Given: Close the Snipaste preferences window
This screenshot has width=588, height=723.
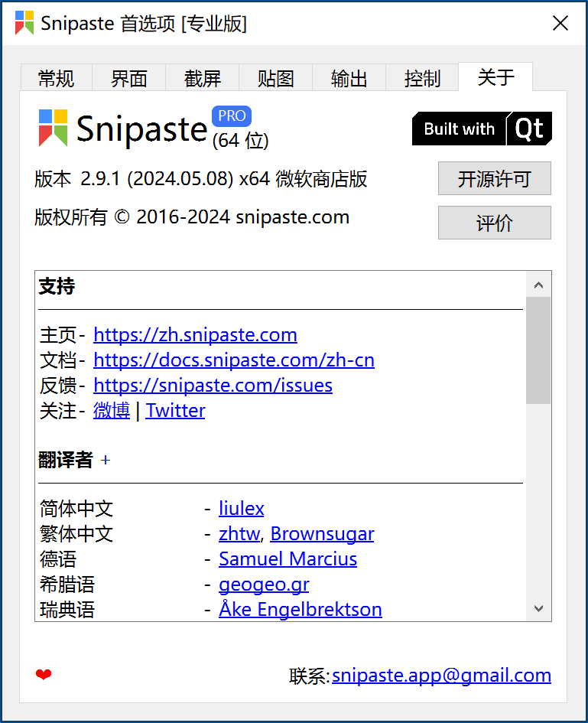Looking at the screenshot, I should [x=560, y=23].
